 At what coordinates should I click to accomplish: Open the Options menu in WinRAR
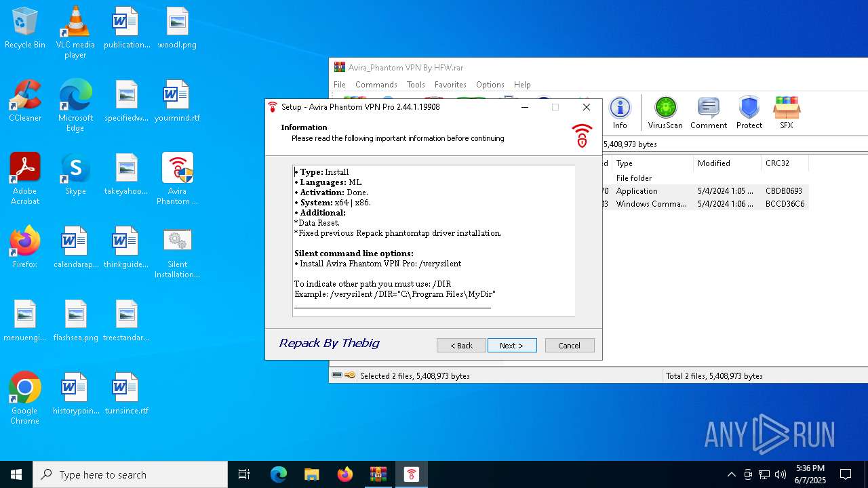pos(490,85)
